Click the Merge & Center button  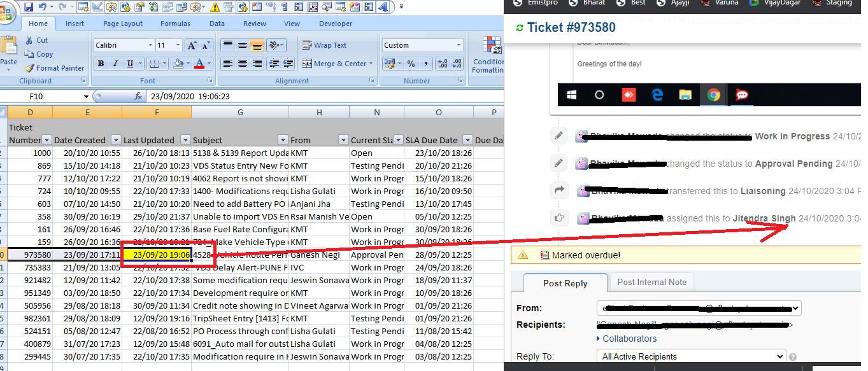coord(335,64)
